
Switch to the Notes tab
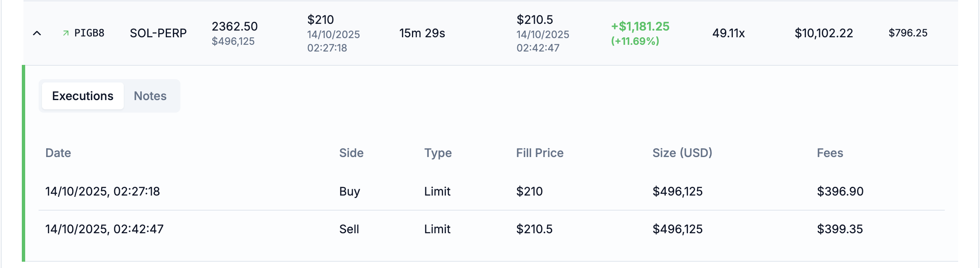(x=150, y=96)
